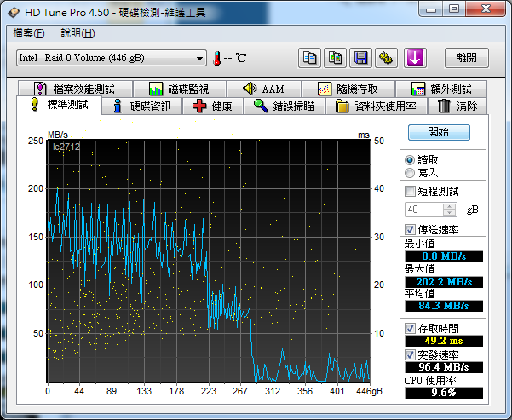Uncheck the 傳送速率 transfer rate checkbox

tap(411, 229)
